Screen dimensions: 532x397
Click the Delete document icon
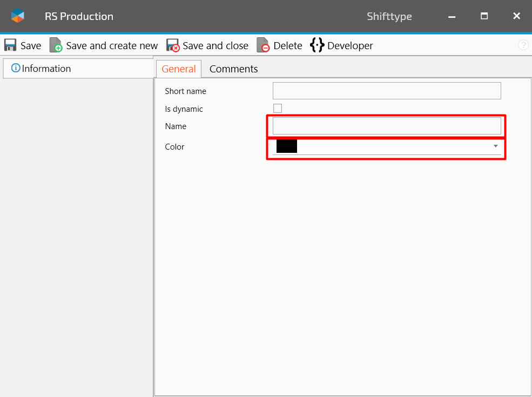tap(263, 45)
